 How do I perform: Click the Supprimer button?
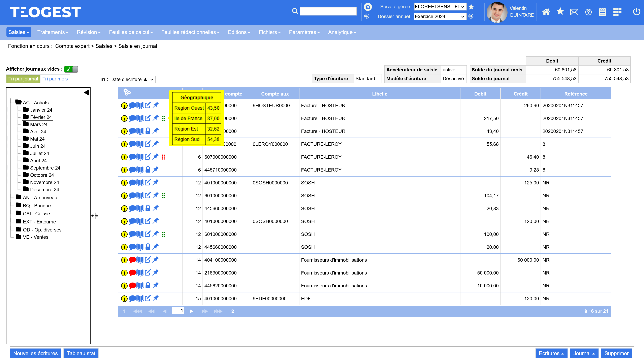click(616, 353)
